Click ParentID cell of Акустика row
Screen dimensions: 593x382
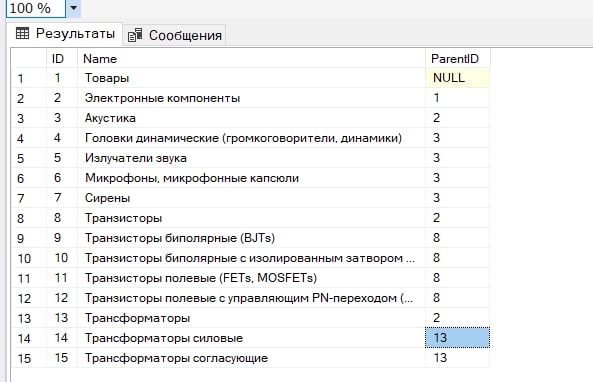pyautogui.click(x=458, y=118)
